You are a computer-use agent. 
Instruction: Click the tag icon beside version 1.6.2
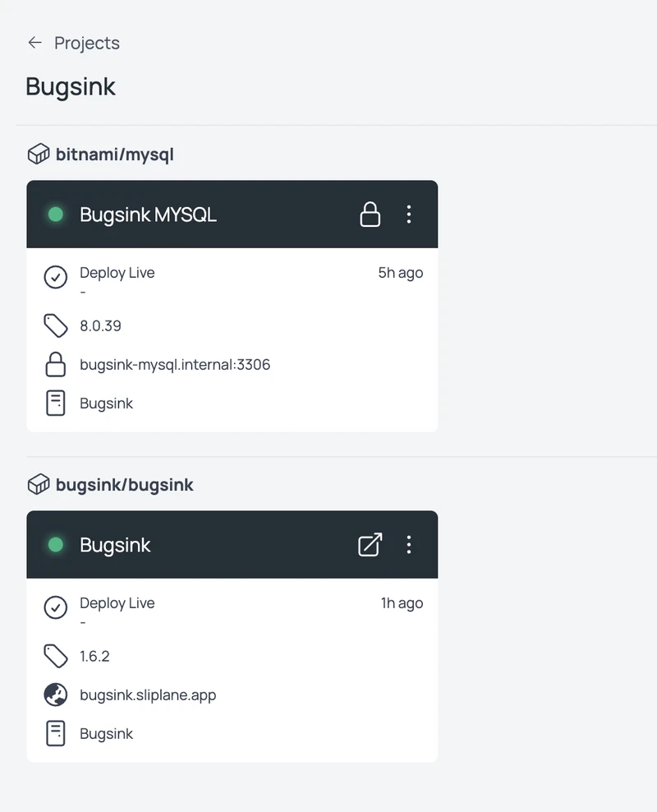[55, 656]
